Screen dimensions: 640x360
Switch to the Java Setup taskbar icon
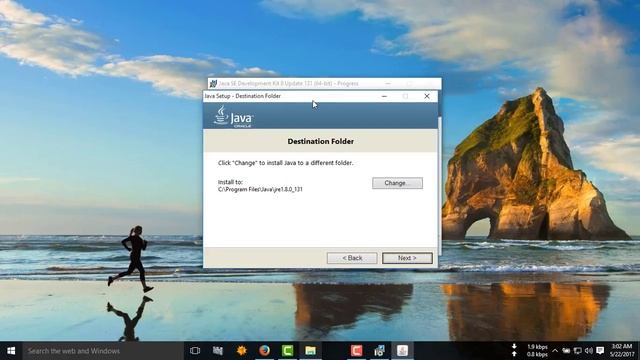coord(402,351)
